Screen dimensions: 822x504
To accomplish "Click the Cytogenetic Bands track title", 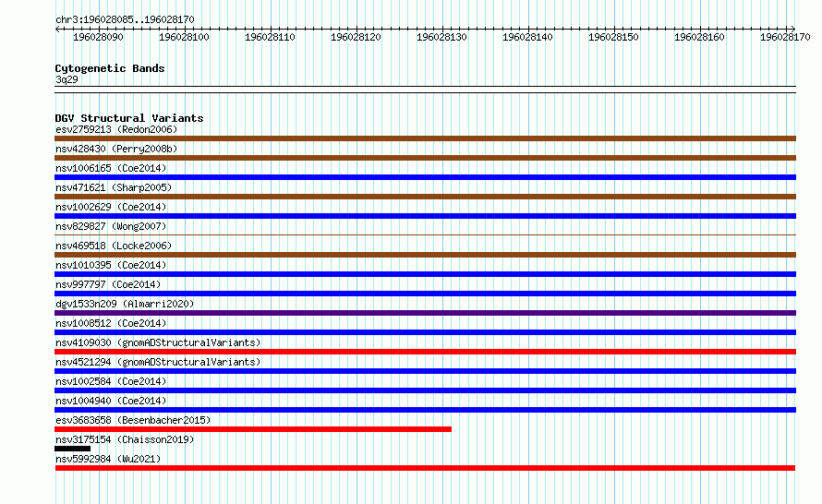I will coord(110,68).
